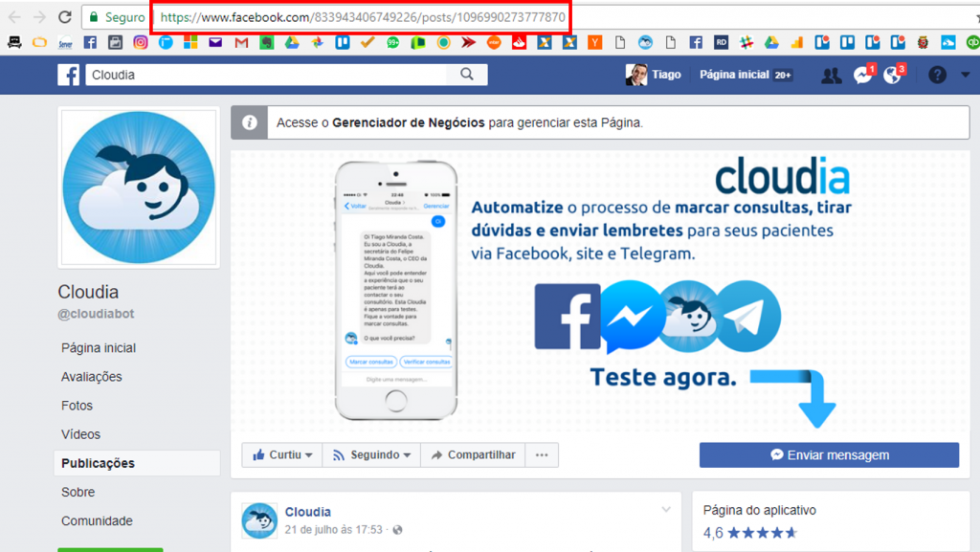Click the Slack bookmark icon
Image resolution: width=980 pixels, height=552 pixels.
[x=746, y=42]
